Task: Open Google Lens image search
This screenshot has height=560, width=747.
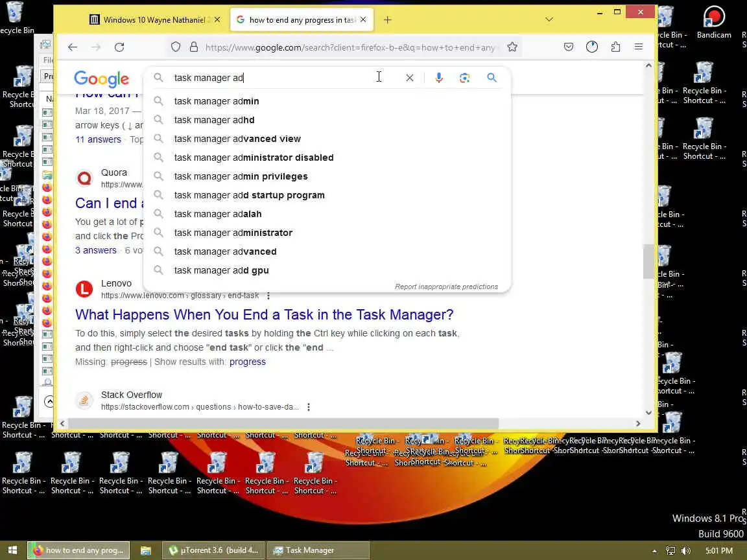Action: point(464,78)
